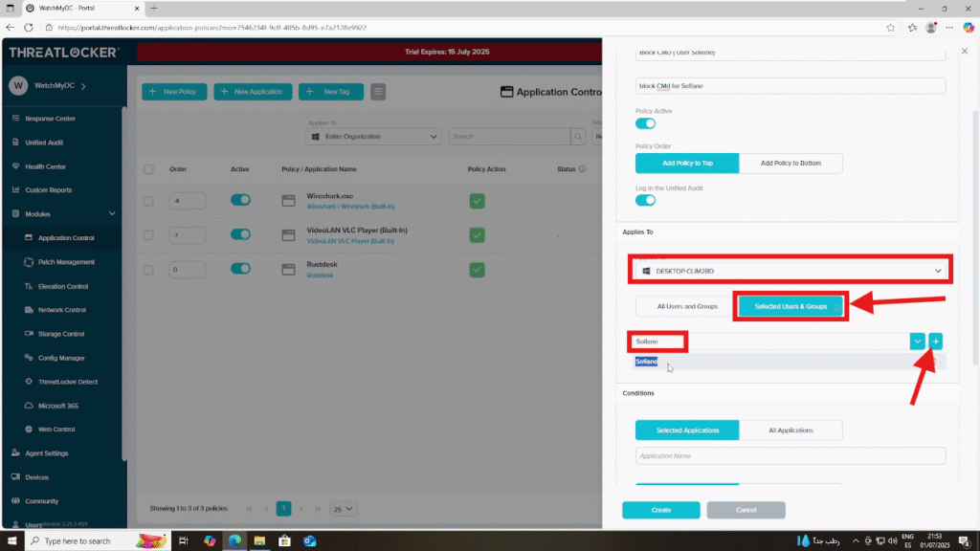Open Devices in sidebar
This screenshot has width=980, height=551.
[x=36, y=477]
